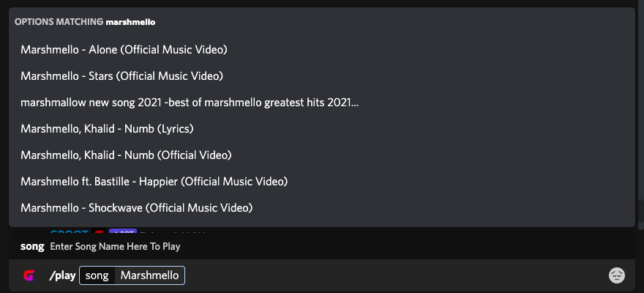Image resolution: width=644 pixels, height=293 pixels.
Task: Pick the 'marshmallow new song 2021' suggestion
Action: [190, 103]
